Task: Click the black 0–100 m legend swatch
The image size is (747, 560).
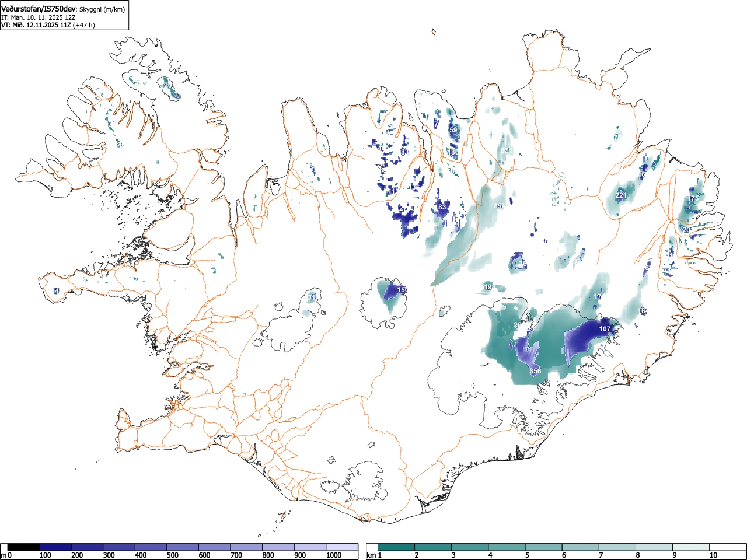Action: pyautogui.click(x=24, y=547)
